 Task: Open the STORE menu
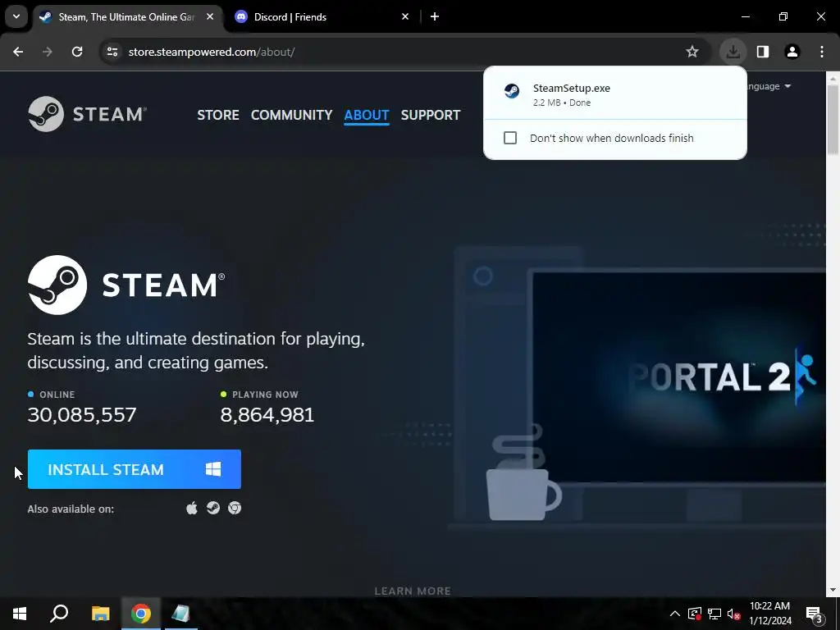[218, 115]
